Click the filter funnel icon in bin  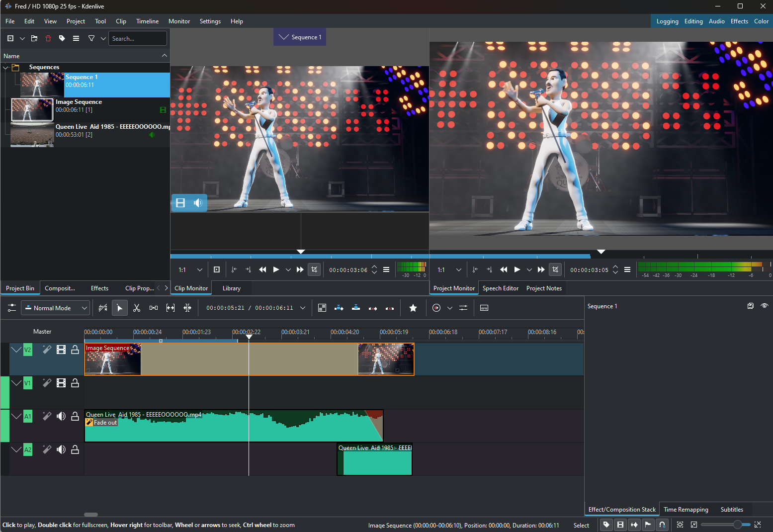(x=91, y=38)
